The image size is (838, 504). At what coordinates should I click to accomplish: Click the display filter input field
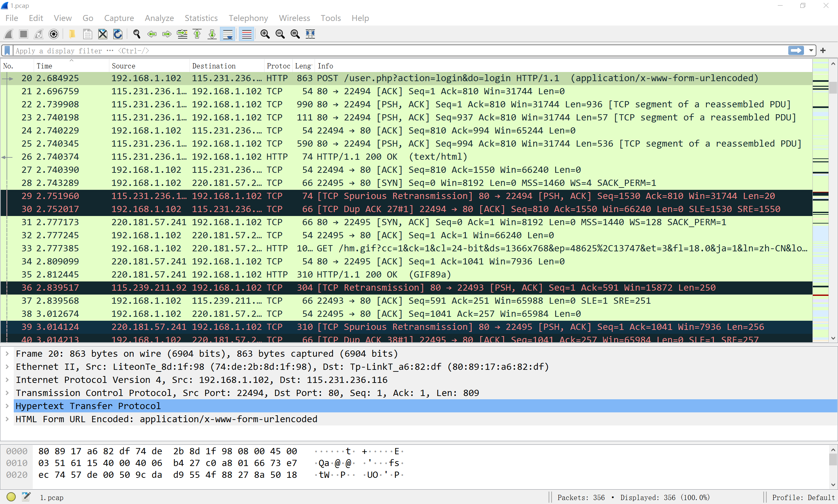(400, 51)
